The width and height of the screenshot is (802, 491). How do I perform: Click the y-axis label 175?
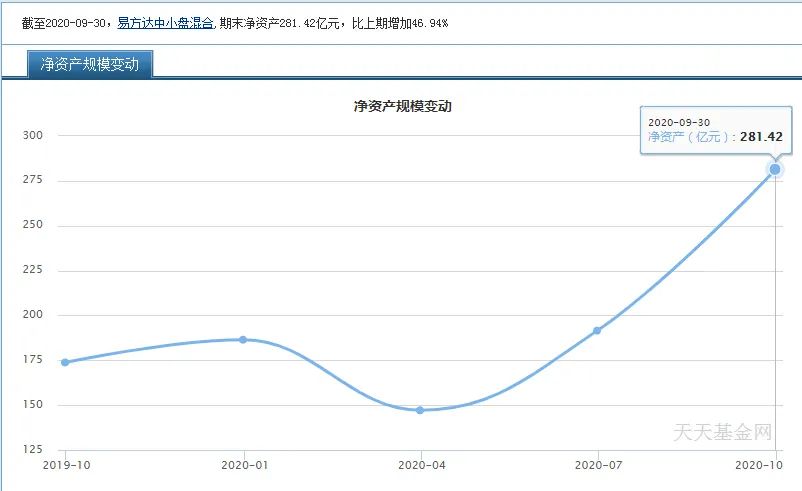coord(33,360)
